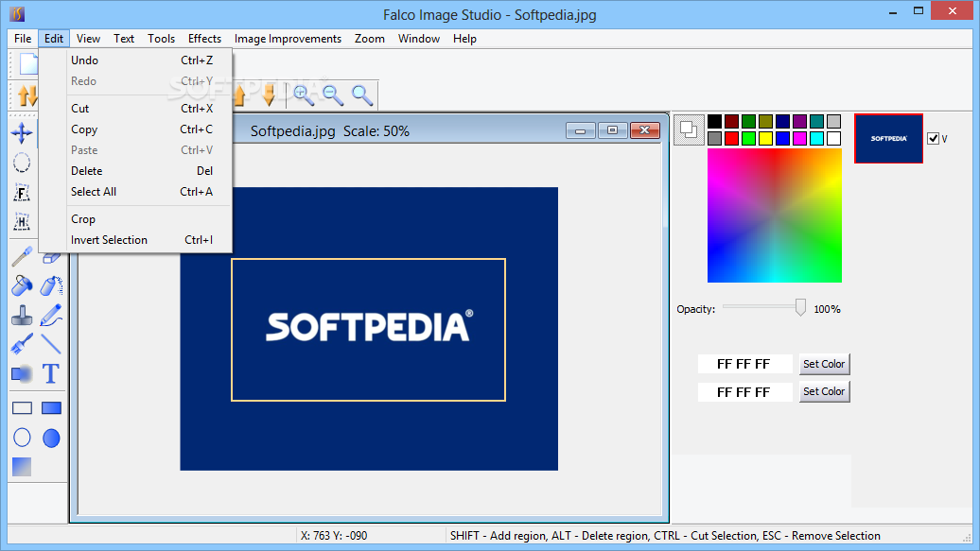Open the Tools menu
The image size is (980, 551).
161,39
